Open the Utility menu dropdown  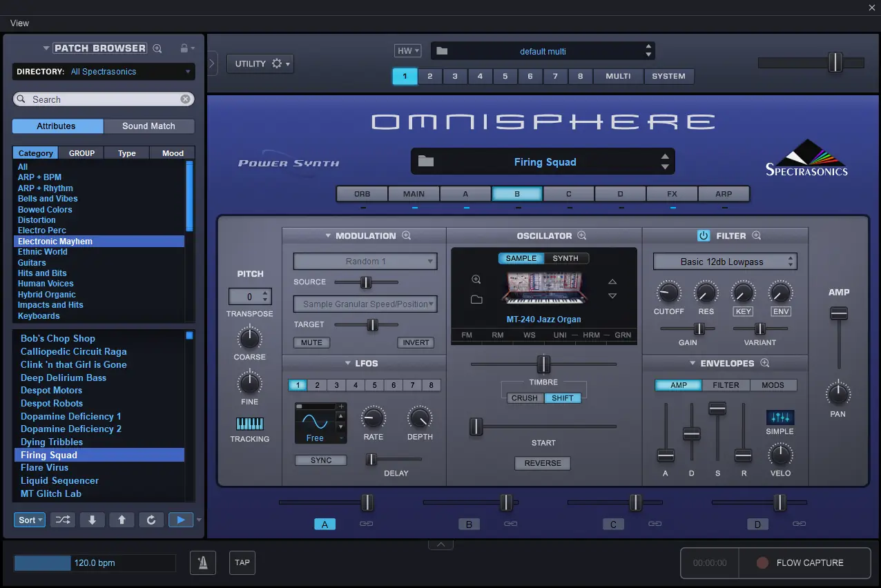260,63
